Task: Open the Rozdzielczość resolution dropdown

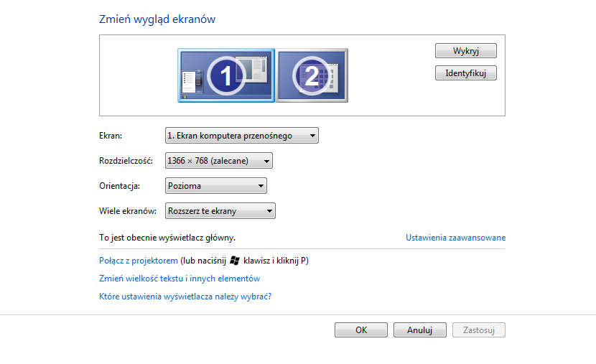Action: click(219, 161)
